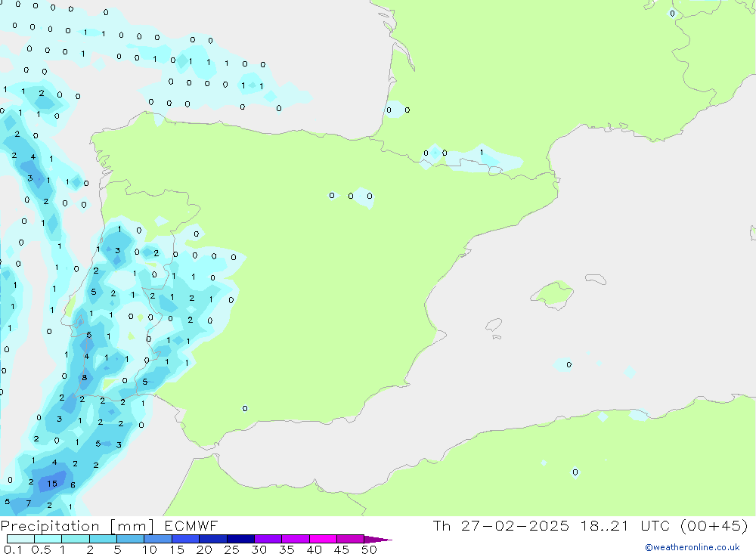Click the 'Precipitation' title word
This screenshot has width=756, height=554.
(x=50, y=526)
